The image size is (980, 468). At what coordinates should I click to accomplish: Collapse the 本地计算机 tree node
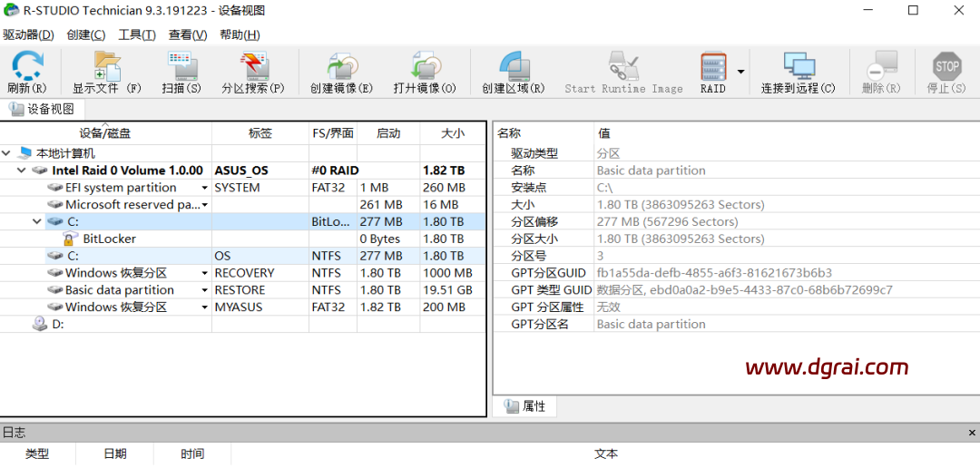(7, 153)
